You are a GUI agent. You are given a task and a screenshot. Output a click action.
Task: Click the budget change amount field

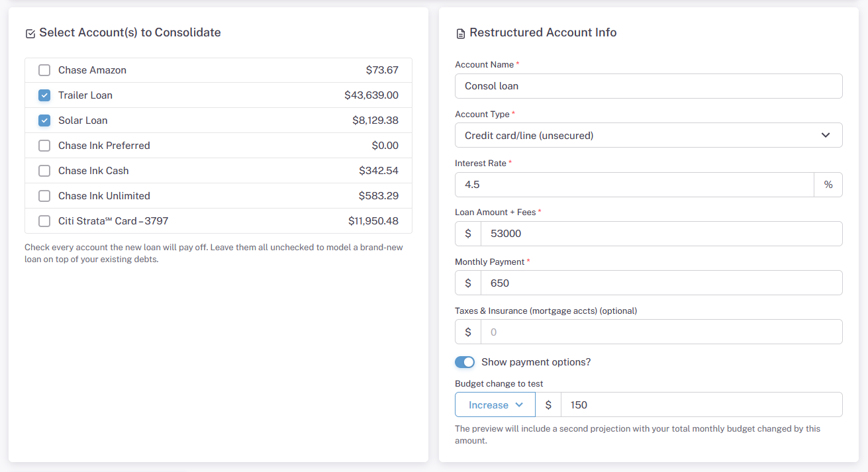(701, 404)
